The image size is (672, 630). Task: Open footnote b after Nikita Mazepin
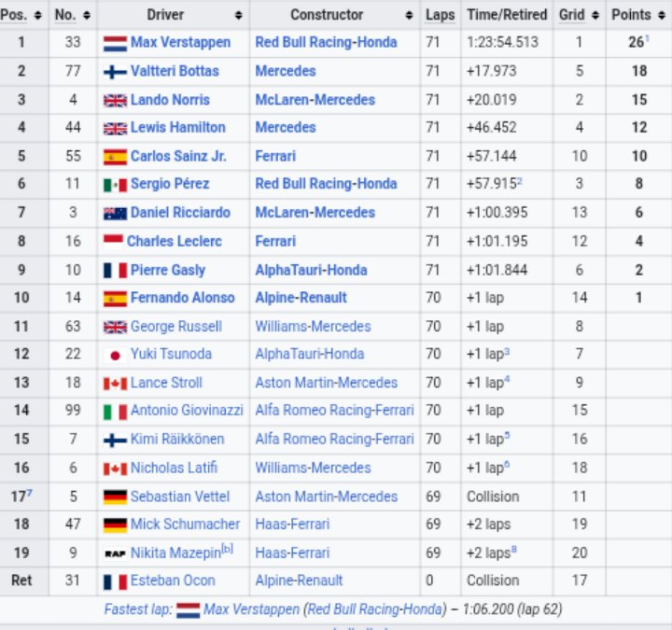(227, 549)
